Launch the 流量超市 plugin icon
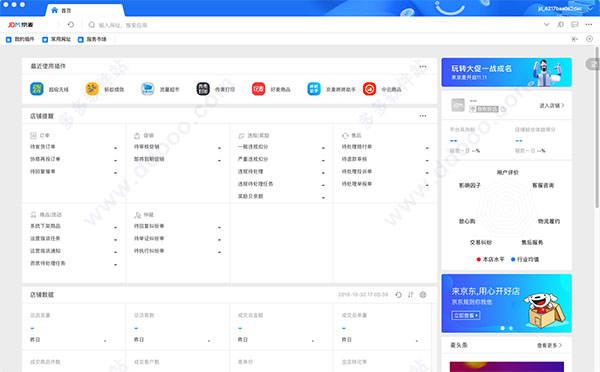The image size is (600, 372). pyautogui.click(x=147, y=89)
